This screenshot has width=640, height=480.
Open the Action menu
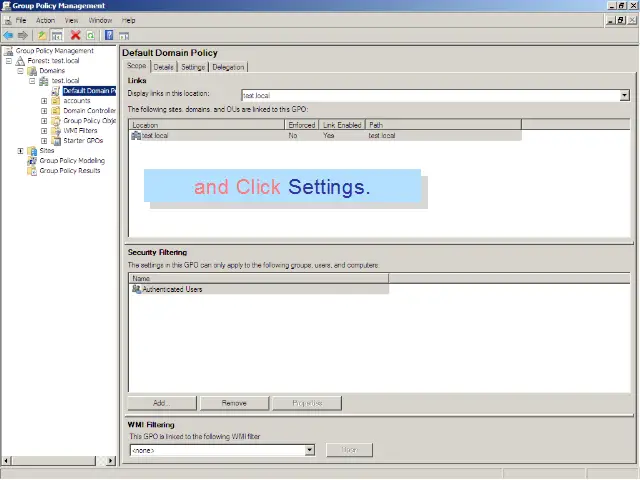[x=45, y=20]
